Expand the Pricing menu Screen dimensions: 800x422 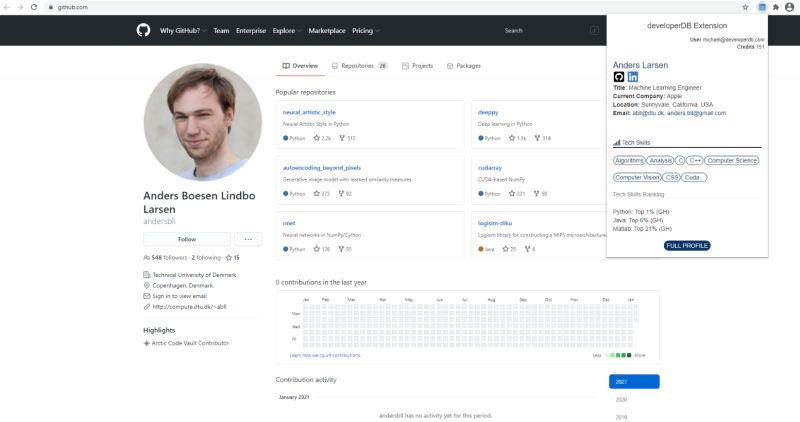coord(366,31)
